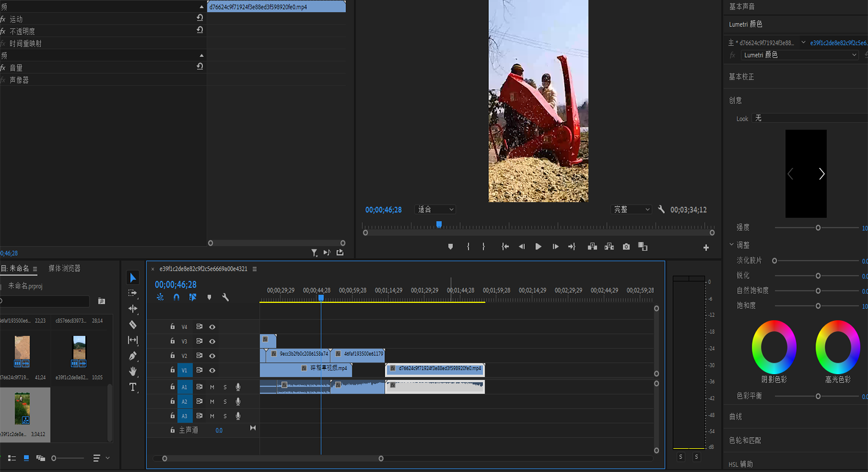This screenshot has width=868, height=472.
Task: Open the master clip dropdown arrow
Action: (x=803, y=42)
